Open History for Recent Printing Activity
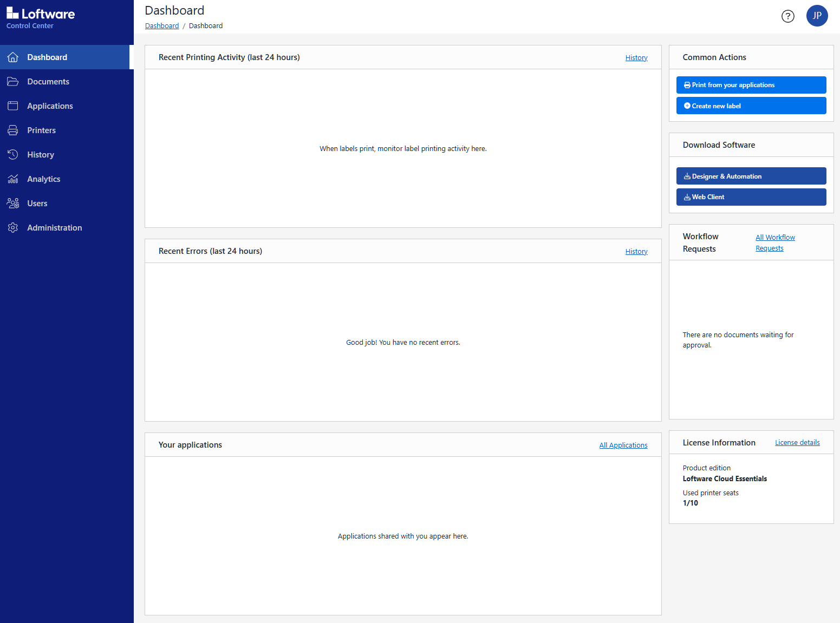840x623 pixels. click(636, 57)
